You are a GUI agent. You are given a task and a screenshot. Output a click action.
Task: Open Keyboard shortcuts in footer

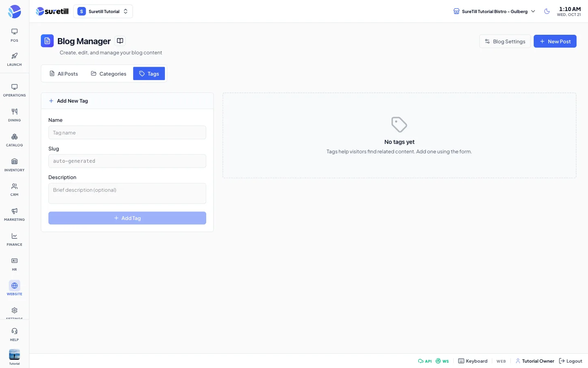pyautogui.click(x=473, y=361)
